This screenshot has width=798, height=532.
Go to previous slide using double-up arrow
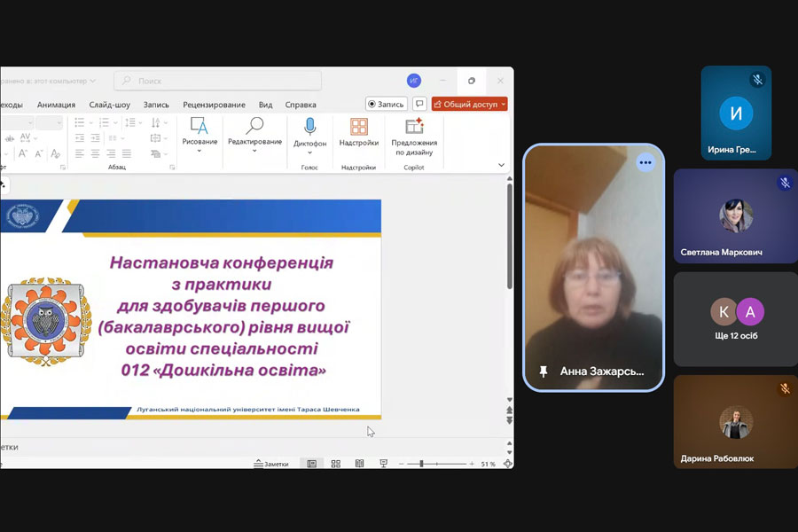pyautogui.click(x=510, y=410)
